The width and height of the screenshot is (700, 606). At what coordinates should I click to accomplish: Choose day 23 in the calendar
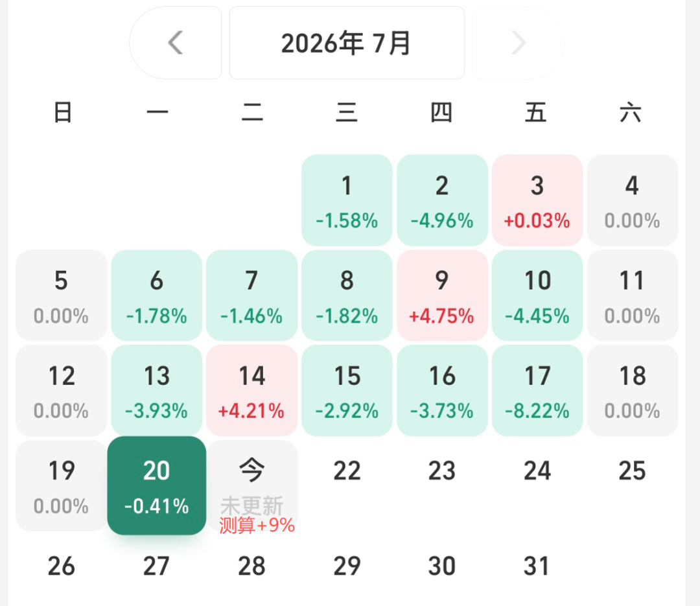coord(442,471)
